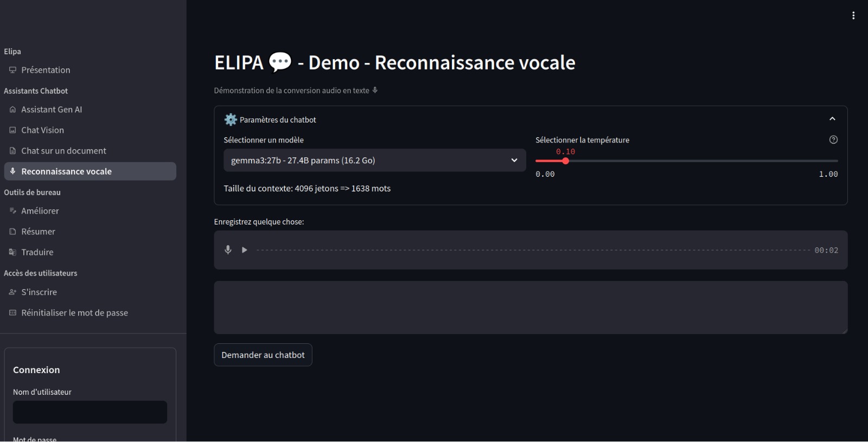Image resolution: width=868 pixels, height=442 pixels.
Task: Open the three-dot main menu
Action: pos(853,16)
